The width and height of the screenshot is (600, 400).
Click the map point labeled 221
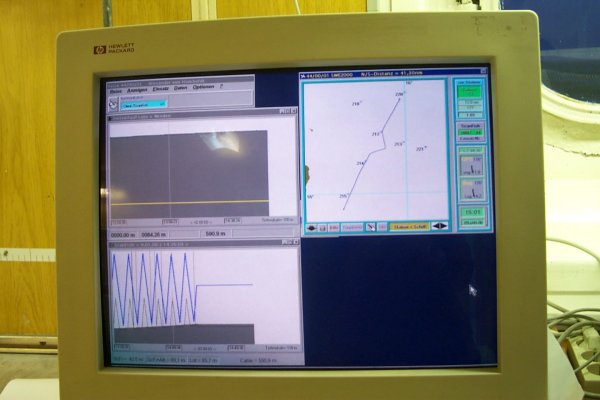[421, 149]
